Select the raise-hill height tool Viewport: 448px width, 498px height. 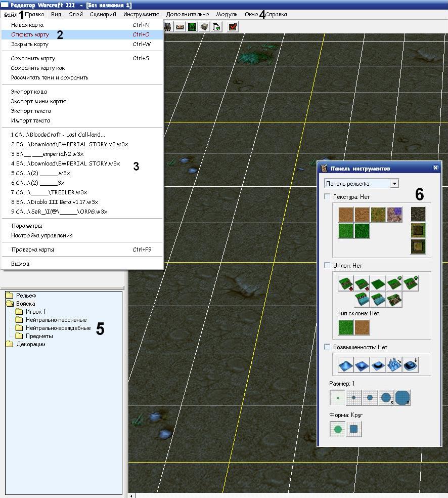click(346, 365)
